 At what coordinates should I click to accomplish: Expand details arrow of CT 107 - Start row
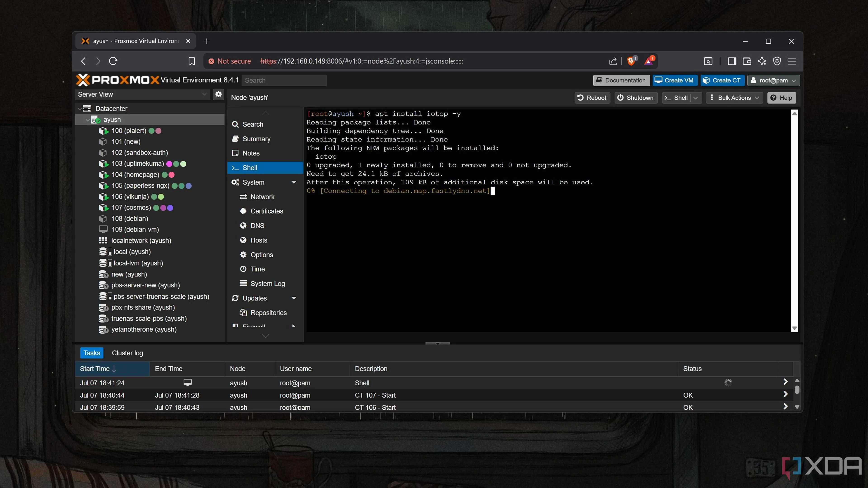click(785, 394)
